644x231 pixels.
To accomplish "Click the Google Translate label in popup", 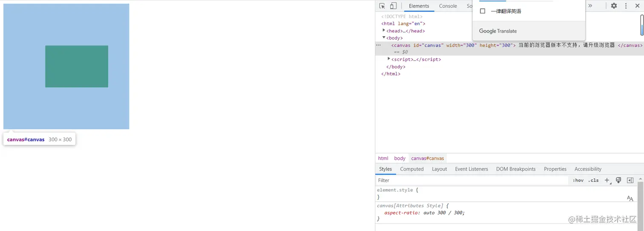I will click(498, 31).
